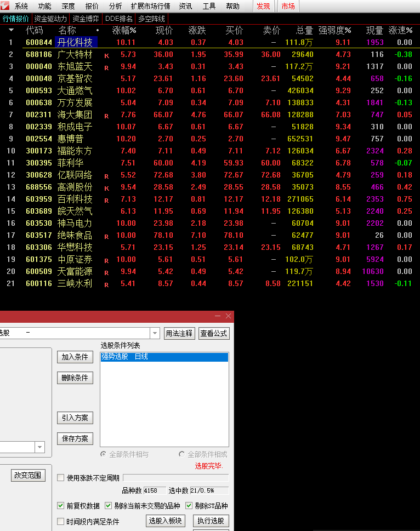This screenshot has height=531, width=420.
Task: Close the stock screener dialog
Action: pos(229,316)
